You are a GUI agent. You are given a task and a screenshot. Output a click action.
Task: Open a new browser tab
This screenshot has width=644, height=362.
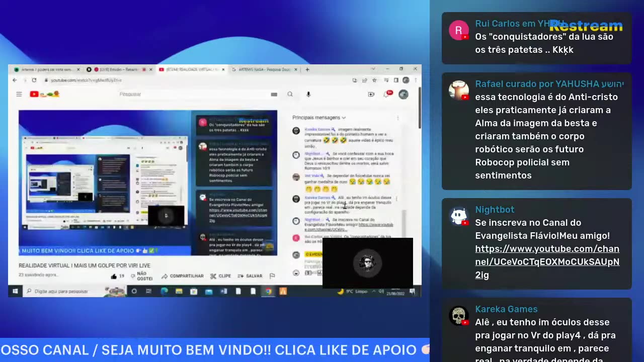coord(307,69)
